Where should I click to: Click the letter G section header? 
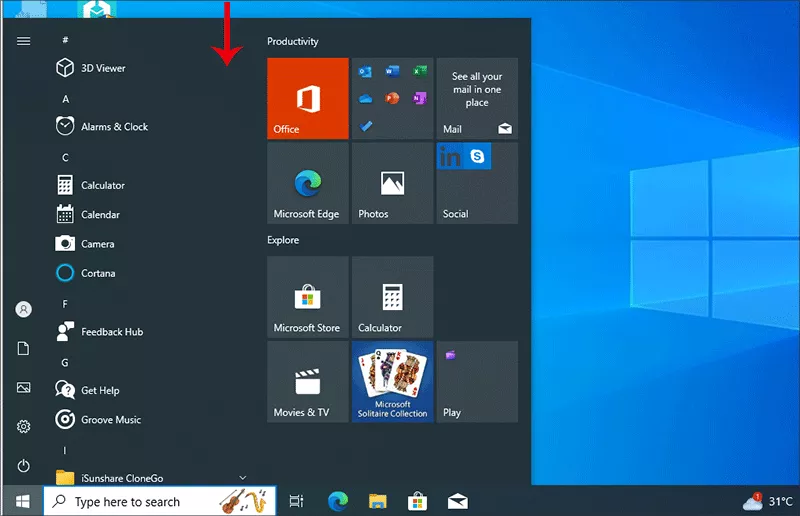pyautogui.click(x=65, y=363)
